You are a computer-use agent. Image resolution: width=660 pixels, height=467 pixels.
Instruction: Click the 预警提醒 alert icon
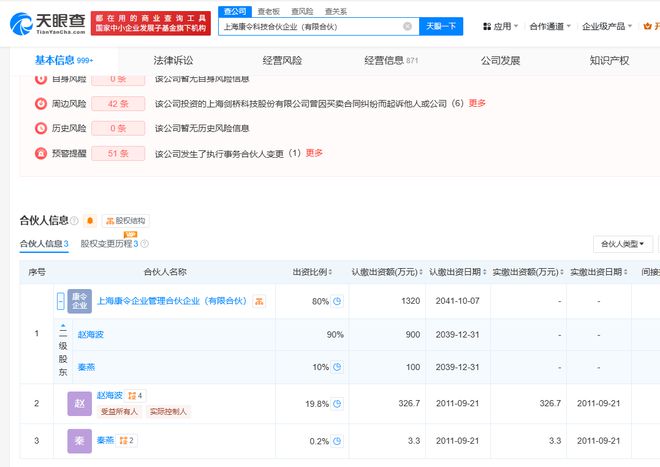click(41, 153)
